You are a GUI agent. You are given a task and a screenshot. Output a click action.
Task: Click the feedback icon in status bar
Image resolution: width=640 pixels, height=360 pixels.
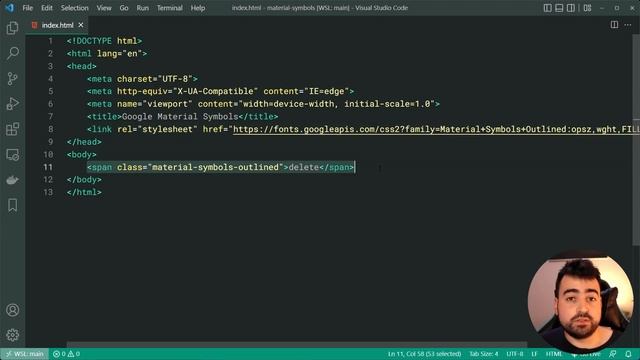(x=613, y=354)
